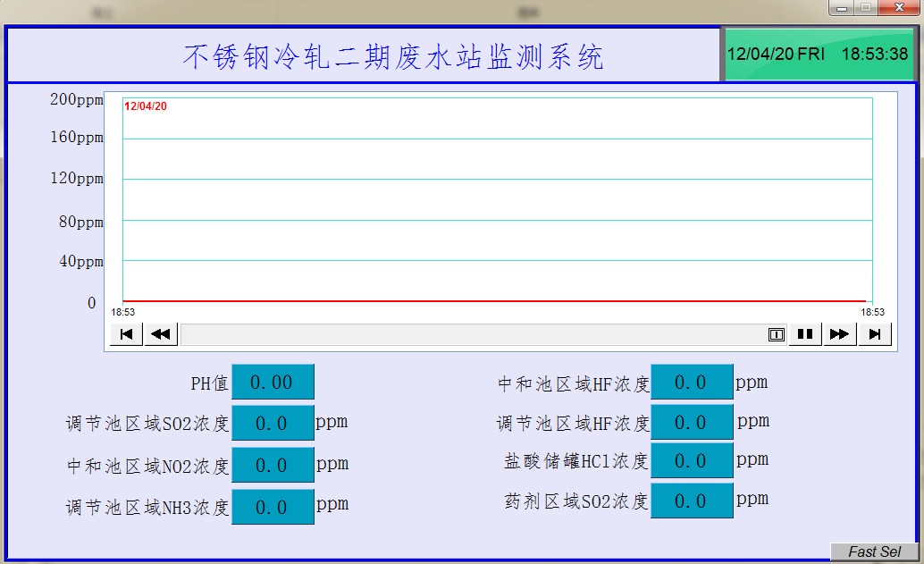
Task: Click the trend time scrollbar track
Action: click(x=472, y=334)
